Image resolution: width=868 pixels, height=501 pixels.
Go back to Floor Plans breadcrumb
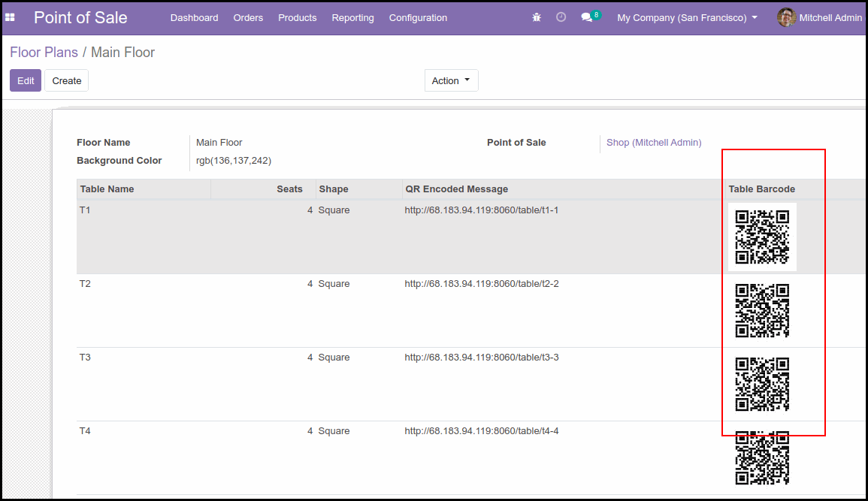[44, 53]
